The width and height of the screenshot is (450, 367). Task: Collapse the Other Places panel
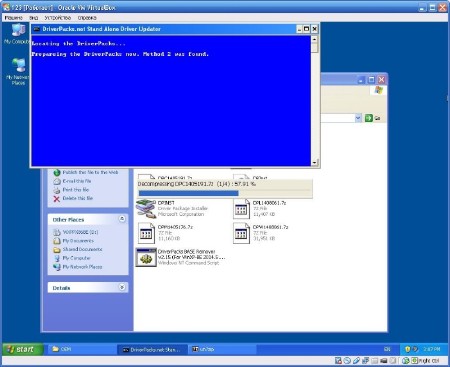coord(122,219)
